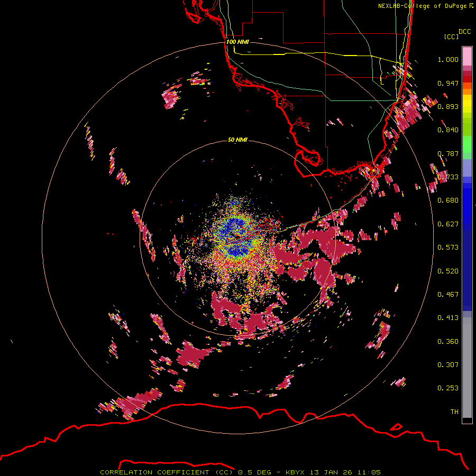Click the 0.947 scale label
This screenshot has height=476, width=476.
(x=448, y=83)
